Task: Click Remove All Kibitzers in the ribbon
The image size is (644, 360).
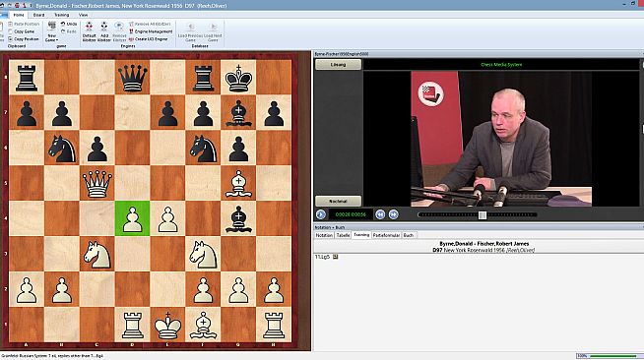Action: pos(151,25)
